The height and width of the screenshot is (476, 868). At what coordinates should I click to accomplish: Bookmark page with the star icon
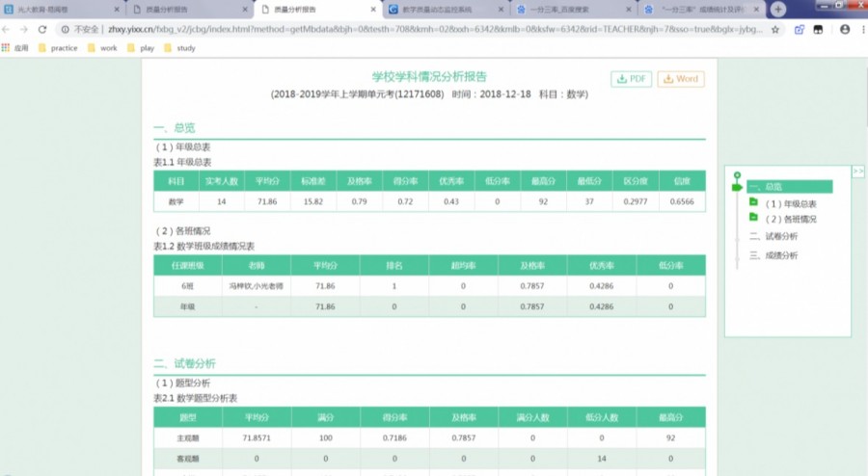coord(775,30)
